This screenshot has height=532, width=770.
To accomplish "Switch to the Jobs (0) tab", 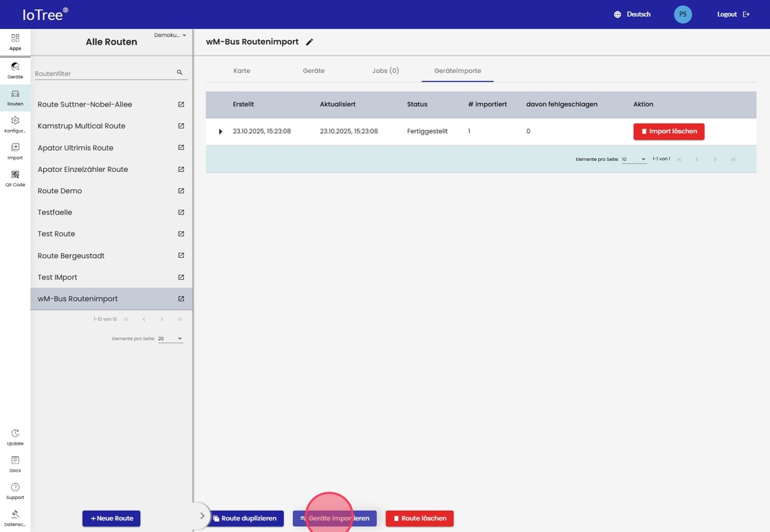I will pyautogui.click(x=385, y=71).
